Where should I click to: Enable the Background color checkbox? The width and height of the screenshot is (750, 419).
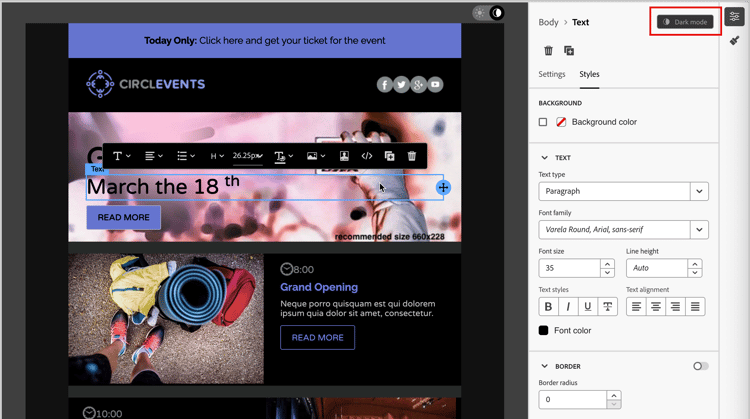click(542, 122)
